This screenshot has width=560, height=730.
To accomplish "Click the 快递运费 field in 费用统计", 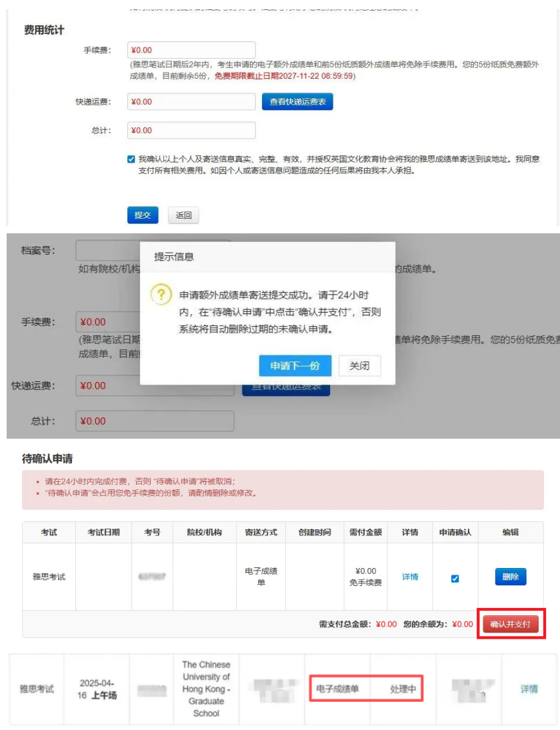I will pyautogui.click(x=191, y=102).
